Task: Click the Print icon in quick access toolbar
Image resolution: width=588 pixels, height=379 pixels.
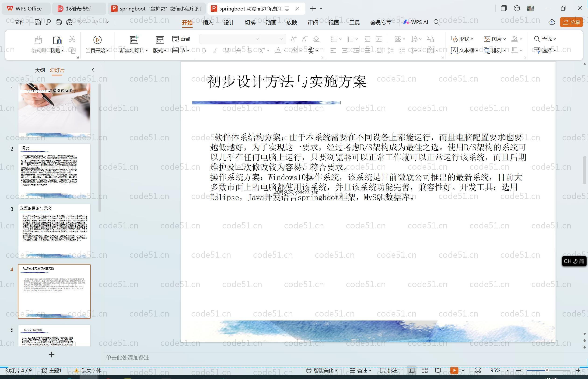Action: [59, 22]
